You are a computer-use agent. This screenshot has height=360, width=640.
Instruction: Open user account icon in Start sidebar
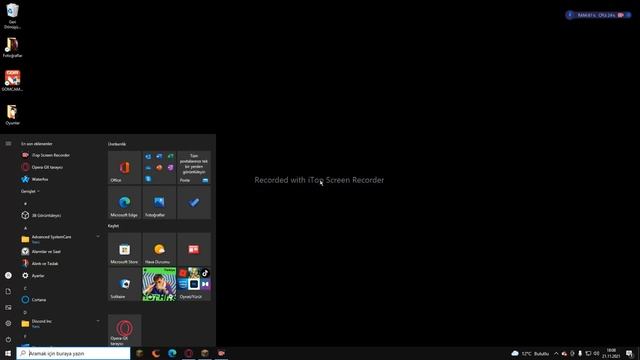pos(8,276)
